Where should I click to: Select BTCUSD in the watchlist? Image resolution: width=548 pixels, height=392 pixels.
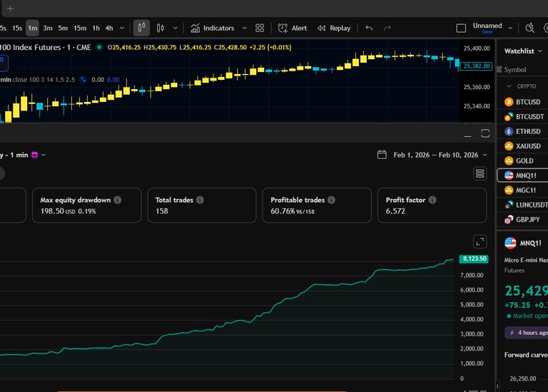point(522,102)
